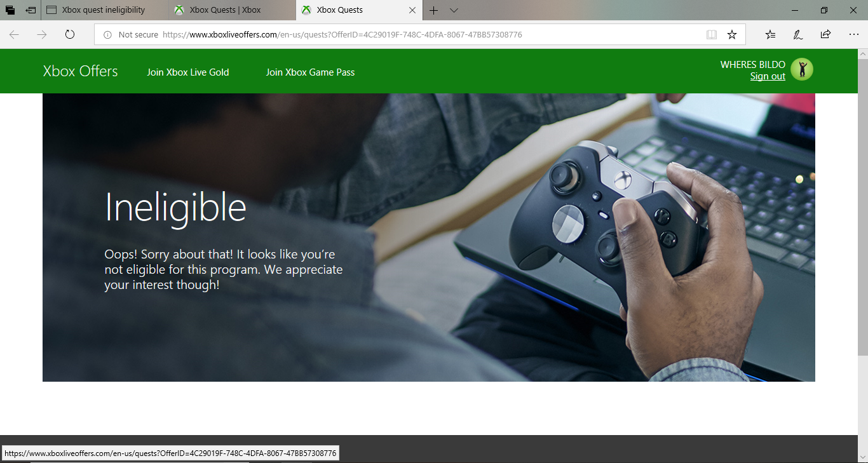This screenshot has height=463, width=868.
Task: Add page to favorites with star icon
Action: tap(732, 35)
